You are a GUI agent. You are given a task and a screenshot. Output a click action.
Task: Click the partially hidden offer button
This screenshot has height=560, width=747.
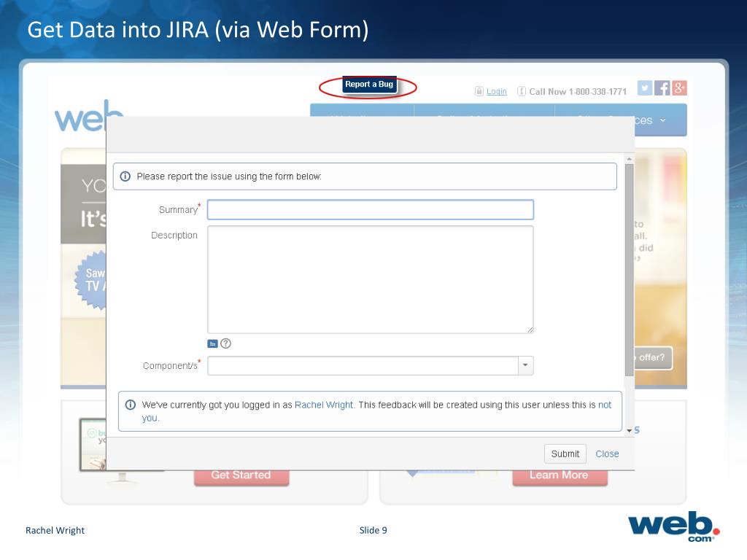pos(653,357)
